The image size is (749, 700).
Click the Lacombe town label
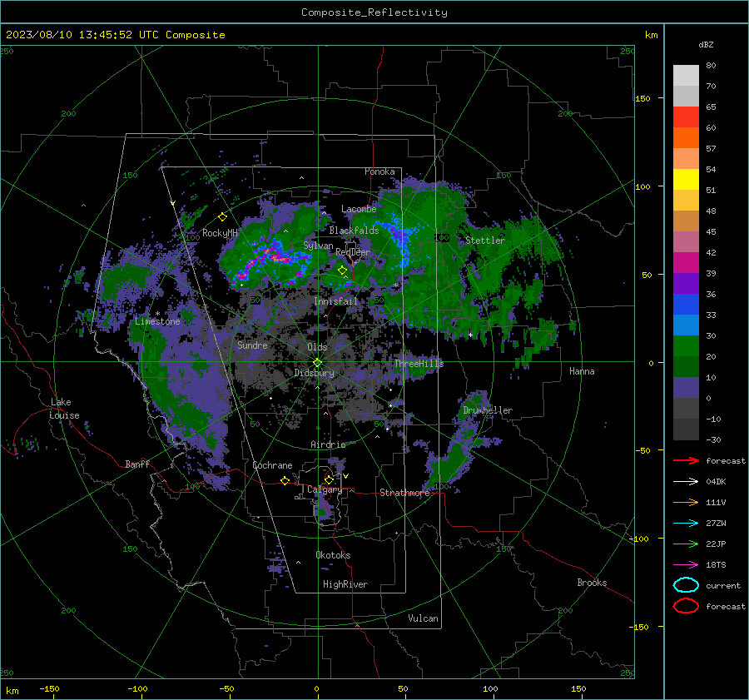point(359,209)
